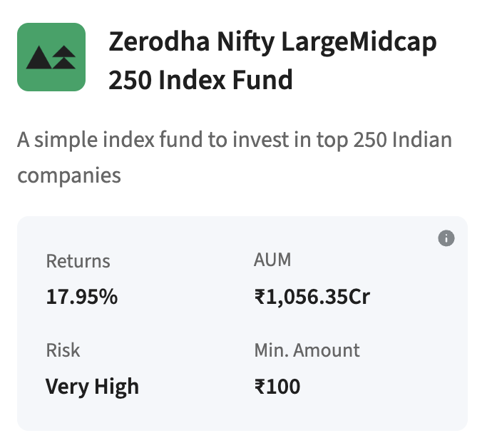This screenshot has width=492, height=448.
Task: Click the green Zerodha fund logo
Action: pos(51,57)
